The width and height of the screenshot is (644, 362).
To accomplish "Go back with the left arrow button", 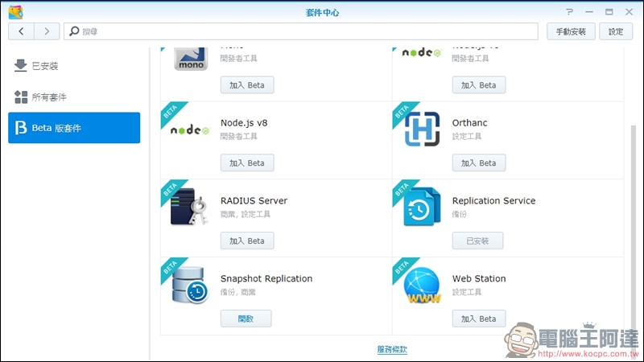I will 22,31.
